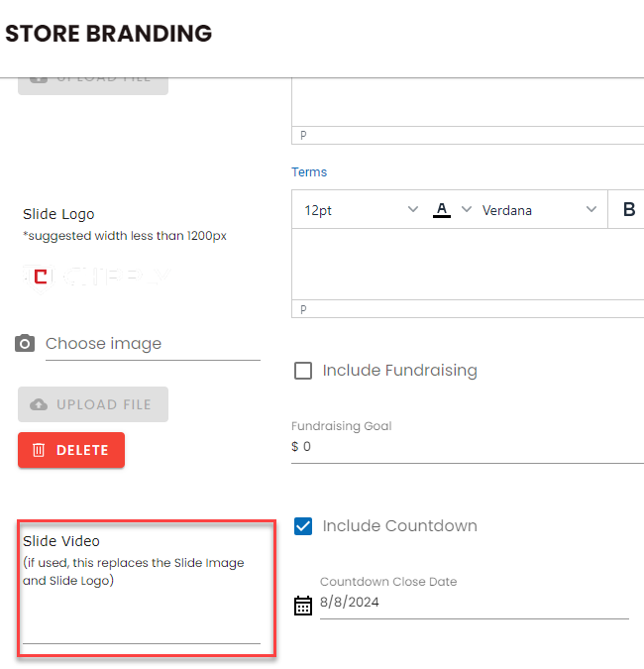Screen dimensions: 644x669
Task: Open the calendar icon for Countdown Close Date
Action: [x=303, y=605]
